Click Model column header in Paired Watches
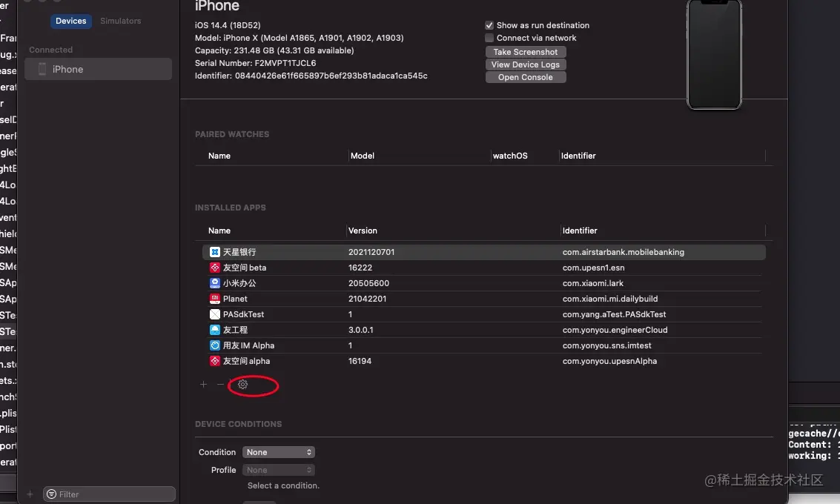840x504 pixels. point(362,156)
